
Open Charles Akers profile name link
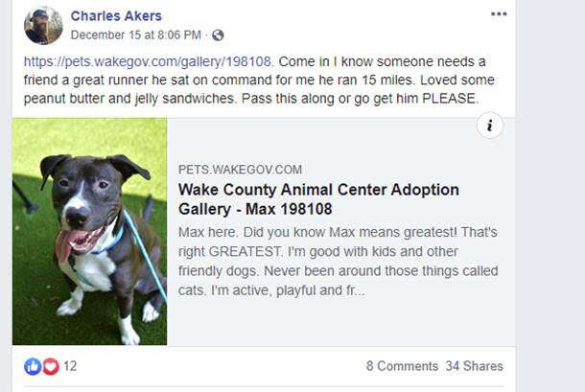(x=116, y=16)
